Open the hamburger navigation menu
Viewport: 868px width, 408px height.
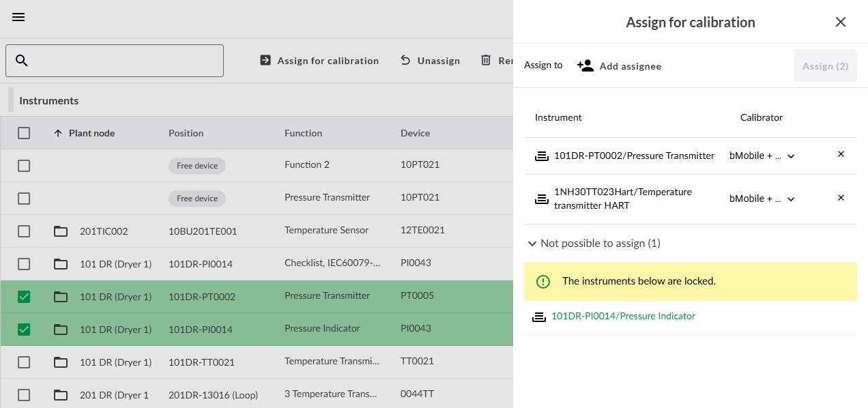(x=18, y=17)
